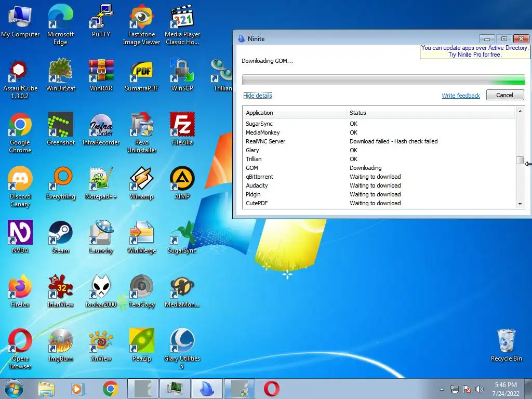Select Media Player Classic desktop icon
The image size is (532, 399).
[x=182, y=25]
